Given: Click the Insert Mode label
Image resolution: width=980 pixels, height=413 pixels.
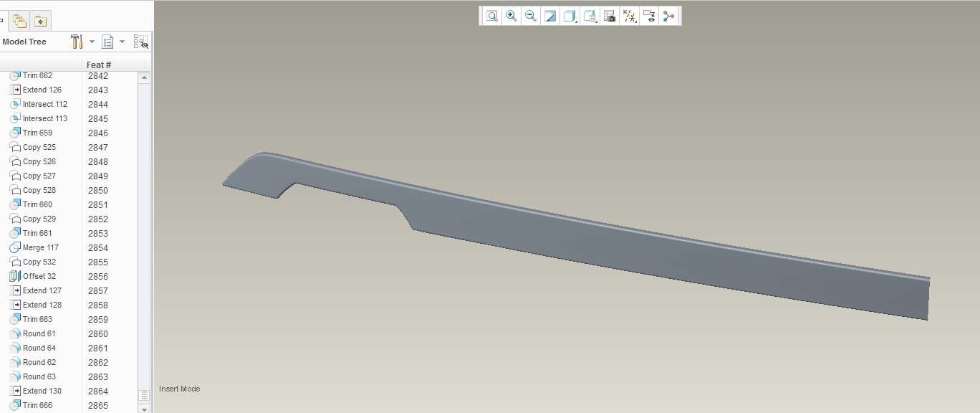Looking at the screenshot, I should click(180, 389).
